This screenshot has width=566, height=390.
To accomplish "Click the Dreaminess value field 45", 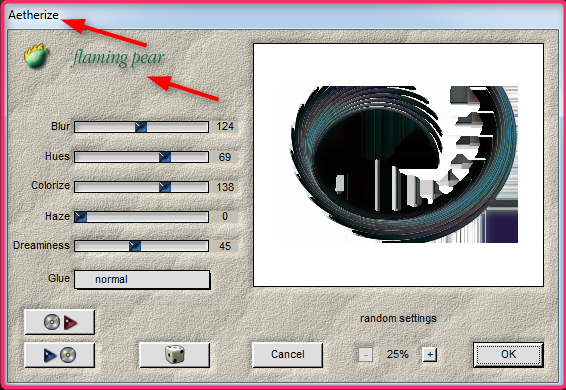I will [225, 246].
